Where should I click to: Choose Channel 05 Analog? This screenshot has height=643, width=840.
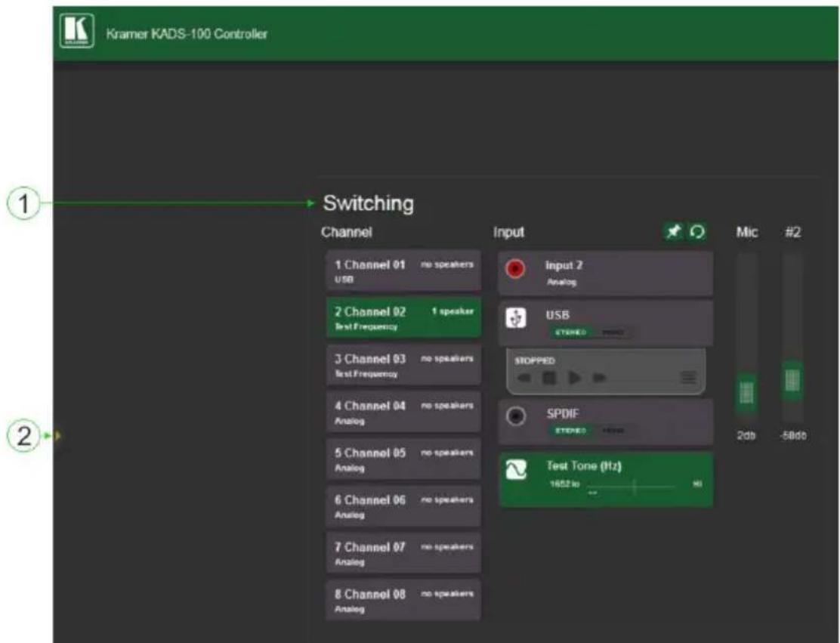(403, 459)
